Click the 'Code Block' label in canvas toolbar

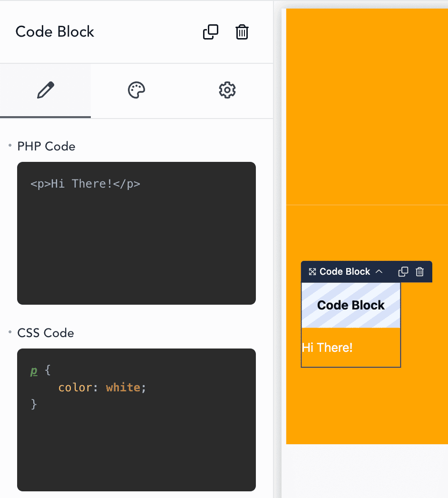click(345, 271)
